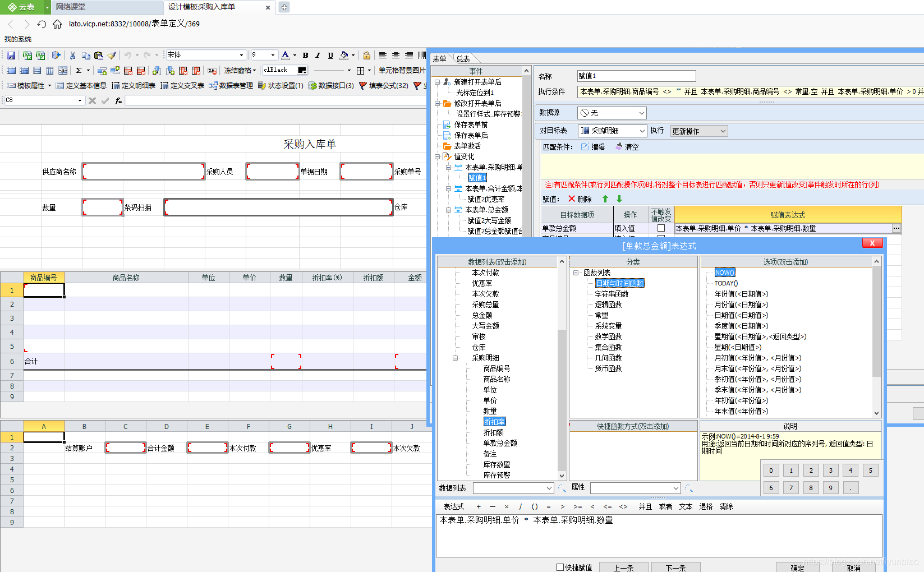Select the 日期与时间函数 category
Screen dimensions: 924x572
coord(619,283)
